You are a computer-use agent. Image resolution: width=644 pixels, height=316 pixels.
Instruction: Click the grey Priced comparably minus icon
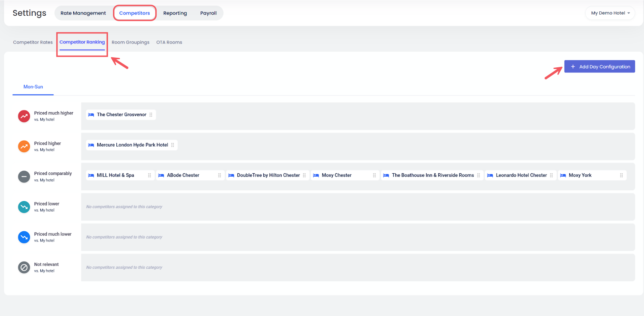tap(24, 177)
